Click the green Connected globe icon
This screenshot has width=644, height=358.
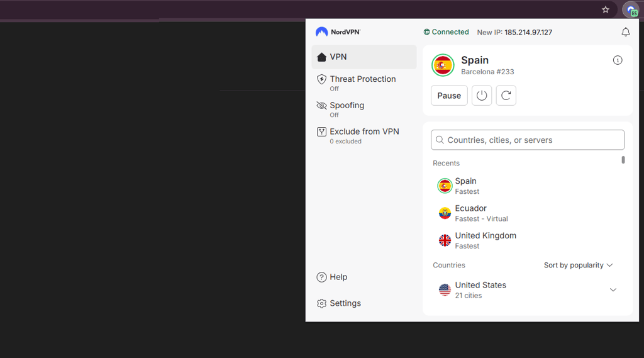coord(427,32)
